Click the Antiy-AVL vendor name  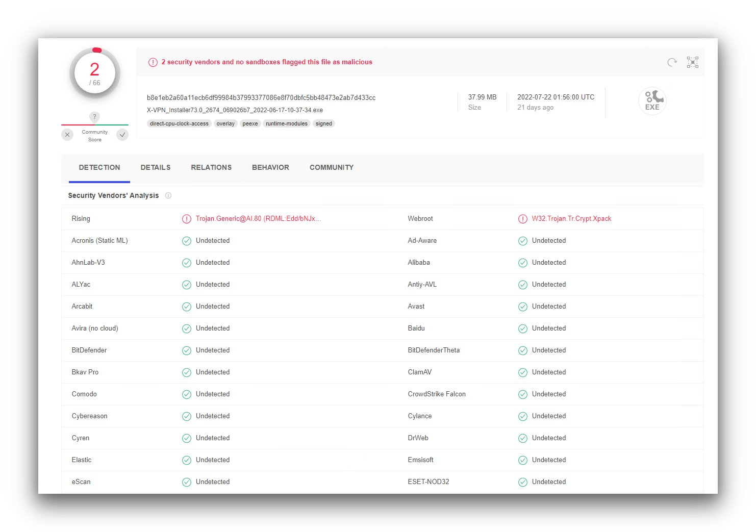[x=422, y=284]
